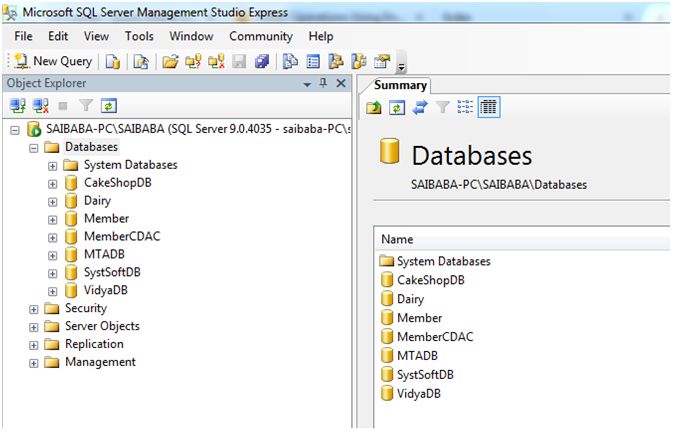The width and height of the screenshot is (676, 432).
Task: Open the View menu
Action: (x=96, y=36)
